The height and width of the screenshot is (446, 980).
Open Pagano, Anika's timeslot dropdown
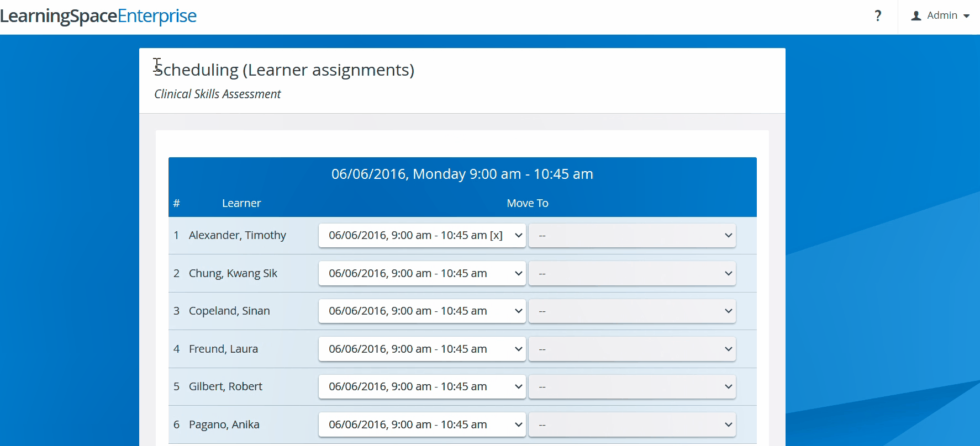pyautogui.click(x=422, y=425)
